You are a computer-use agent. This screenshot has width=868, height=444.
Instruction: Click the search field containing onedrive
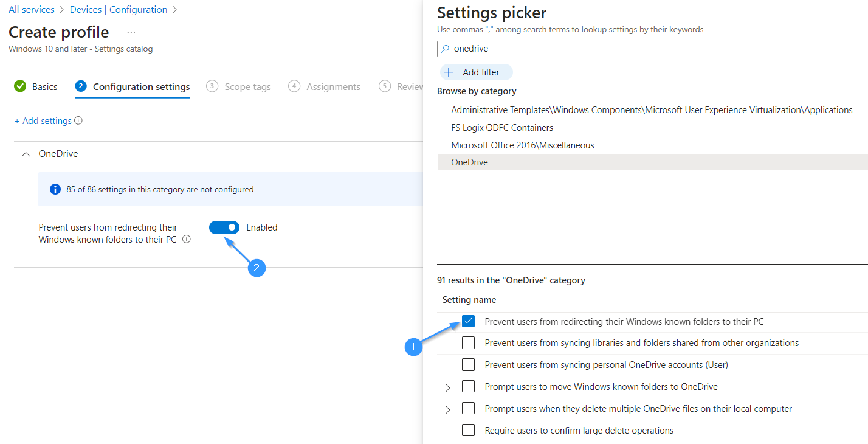pyautogui.click(x=652, y=49)
